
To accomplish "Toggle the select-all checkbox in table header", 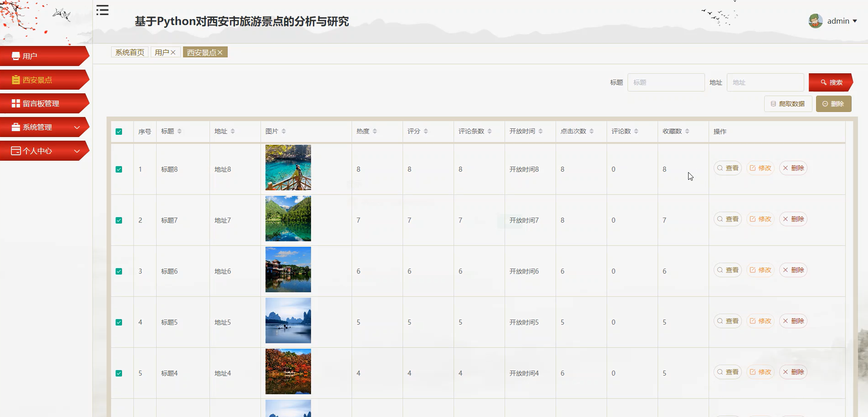I will click(x=119, y=132).
